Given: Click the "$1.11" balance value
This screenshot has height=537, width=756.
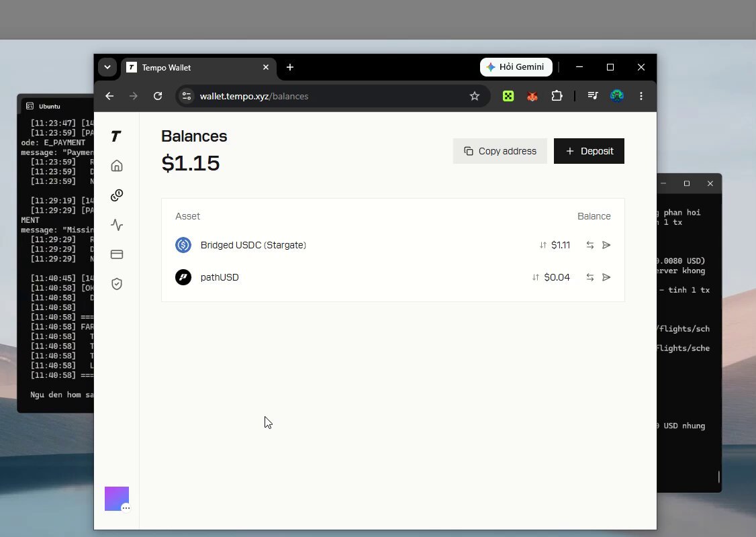Looking at the screenshot, I should [x=560, y=245].
